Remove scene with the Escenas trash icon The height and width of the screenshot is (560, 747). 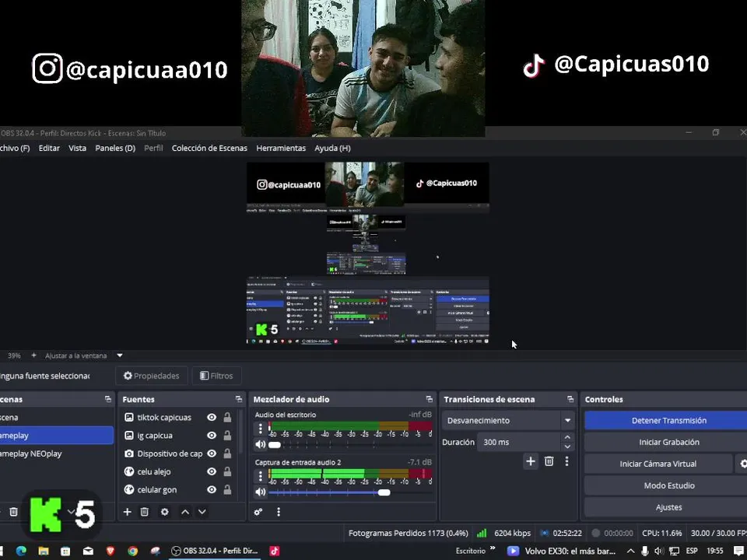click(x=14, y=512)
